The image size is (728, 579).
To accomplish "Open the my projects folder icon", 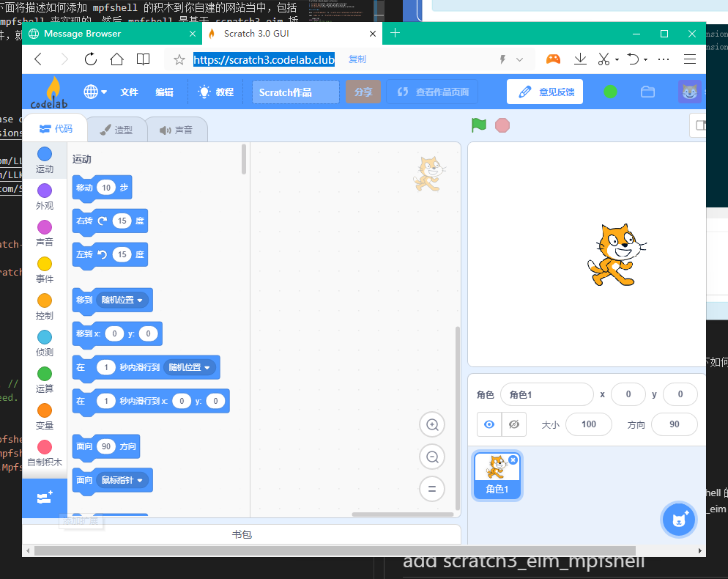I will pos(647,92).
